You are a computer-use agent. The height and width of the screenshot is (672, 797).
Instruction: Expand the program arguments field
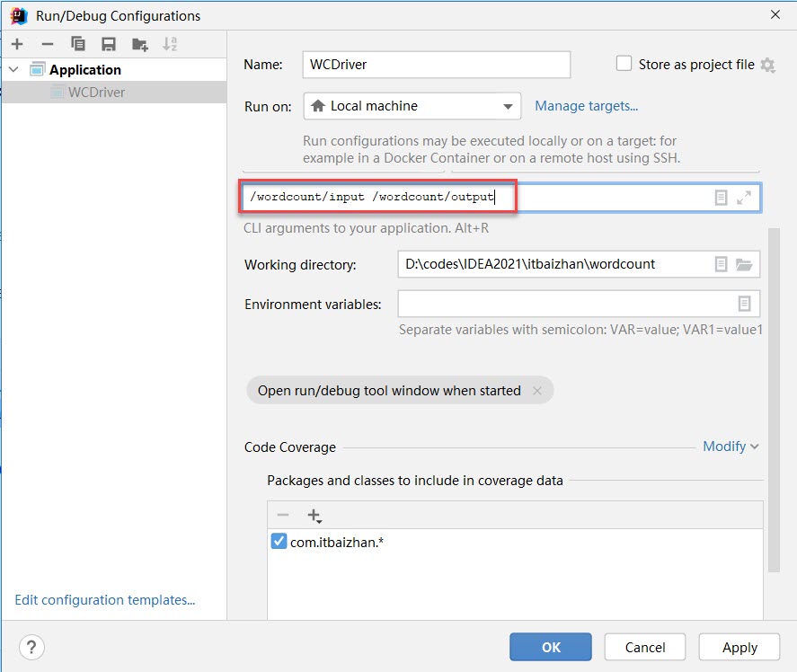(744, 198)
